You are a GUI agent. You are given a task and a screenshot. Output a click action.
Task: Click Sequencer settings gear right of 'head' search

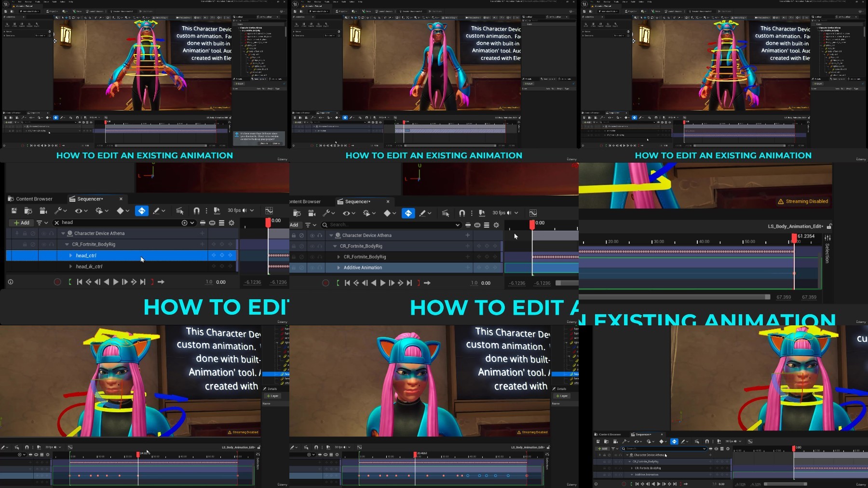pos(231,223)
